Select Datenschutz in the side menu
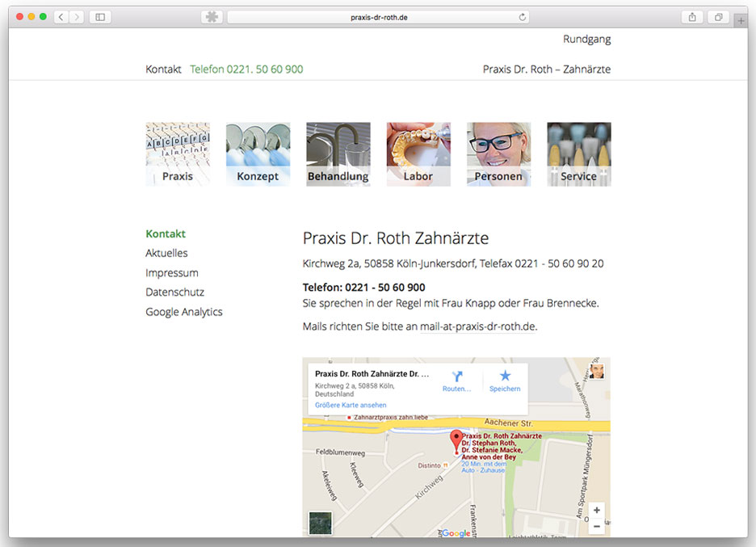The height and width of the screenshot is (547, 756). tap(175, 292)
